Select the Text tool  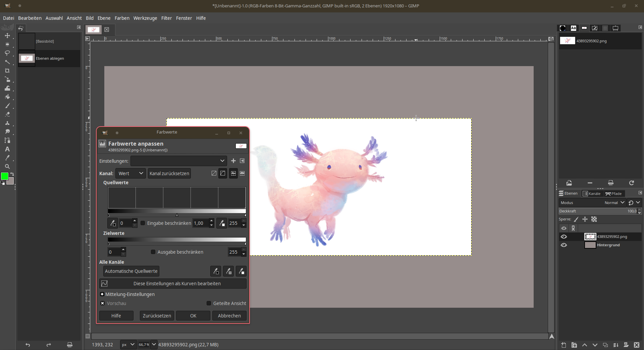tap(7, 149)
